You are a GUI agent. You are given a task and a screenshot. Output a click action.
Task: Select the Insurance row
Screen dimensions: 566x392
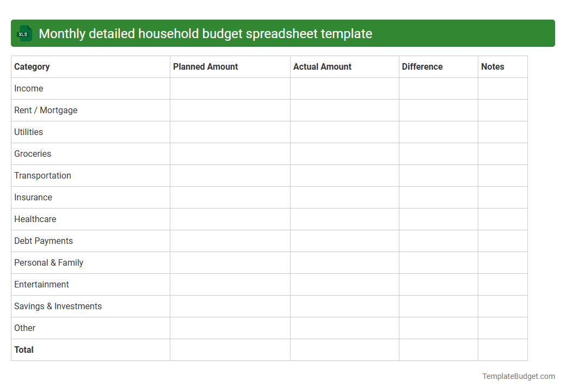(33, 197)
